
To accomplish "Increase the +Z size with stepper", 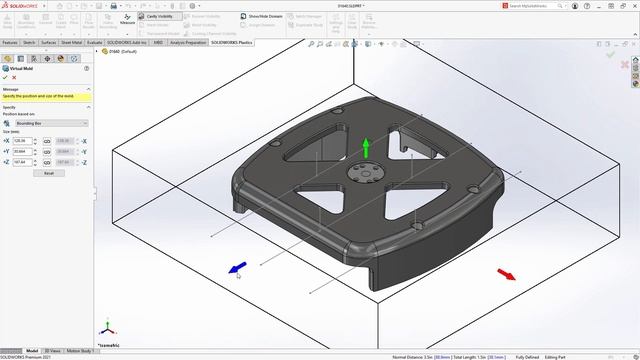I will pyautogui.click(x=35, y=160).
